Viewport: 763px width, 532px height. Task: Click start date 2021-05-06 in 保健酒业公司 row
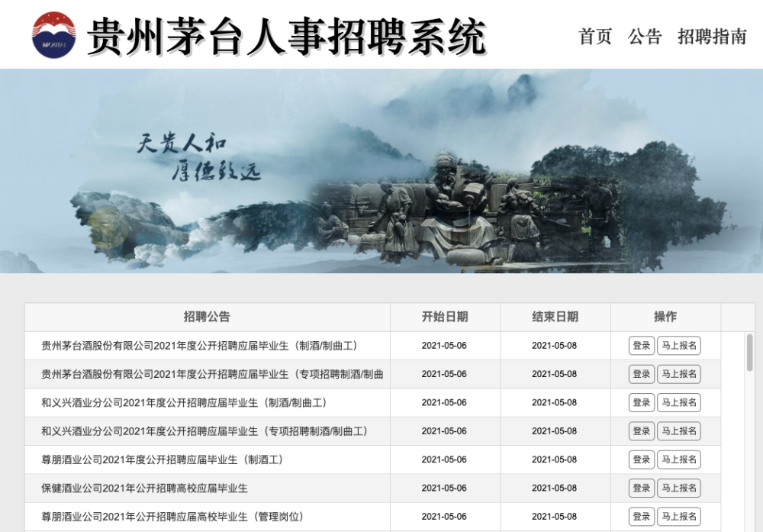[444, 488]
